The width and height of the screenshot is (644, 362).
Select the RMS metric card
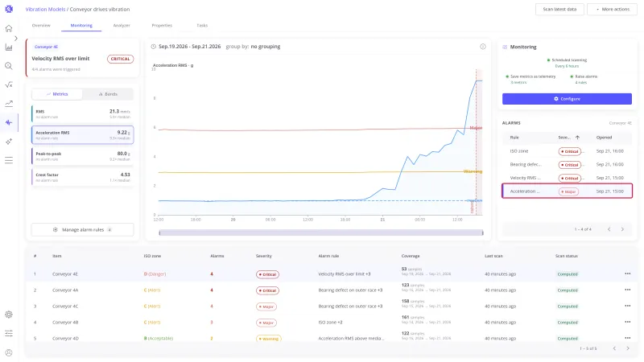click(x=83, y=113)
